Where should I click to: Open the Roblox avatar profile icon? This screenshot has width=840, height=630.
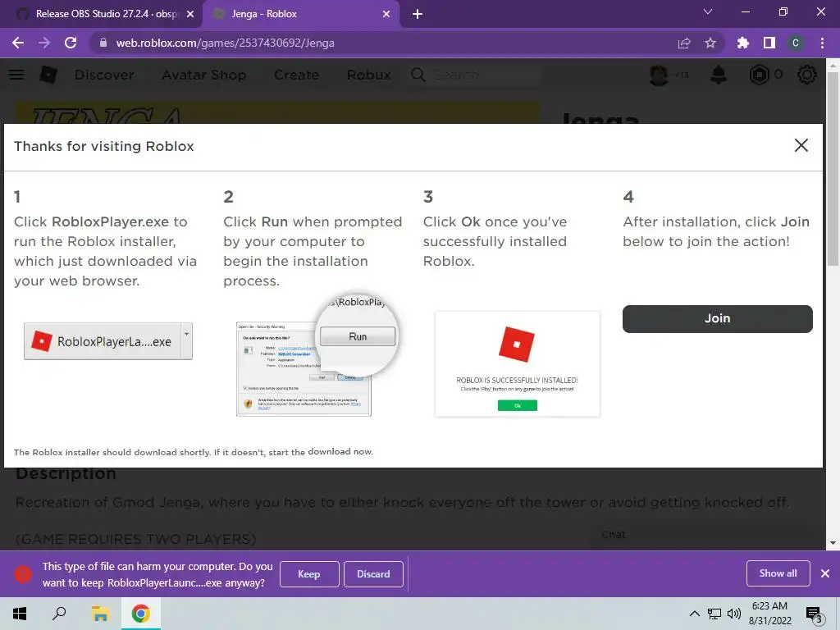(x=659, y=75)
